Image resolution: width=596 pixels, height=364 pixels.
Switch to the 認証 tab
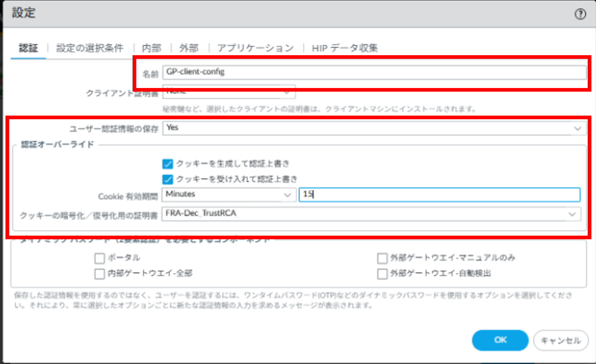(x=28, y=48)
